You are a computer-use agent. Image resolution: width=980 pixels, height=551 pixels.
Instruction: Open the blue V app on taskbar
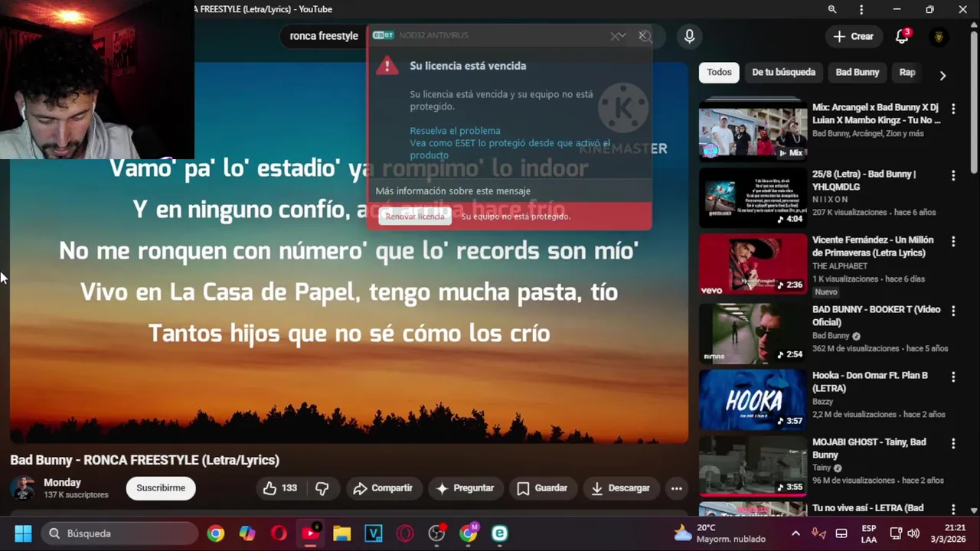[x=374, y=533]
